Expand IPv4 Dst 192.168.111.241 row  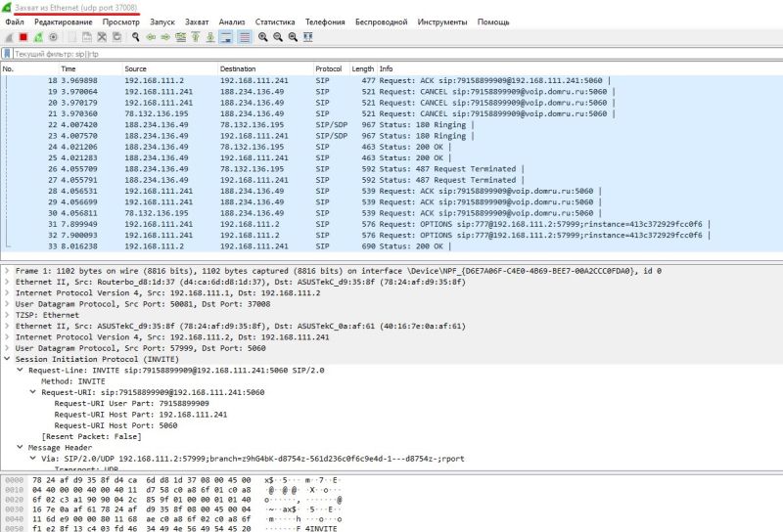coord(7,336)
